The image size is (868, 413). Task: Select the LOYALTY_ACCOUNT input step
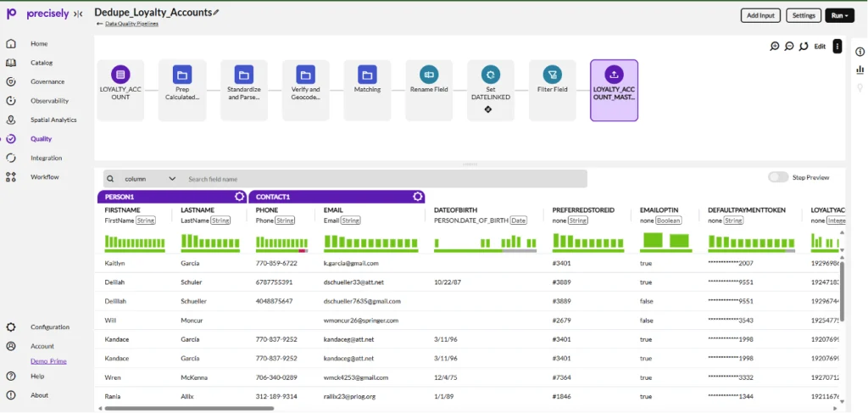[120, 90]
